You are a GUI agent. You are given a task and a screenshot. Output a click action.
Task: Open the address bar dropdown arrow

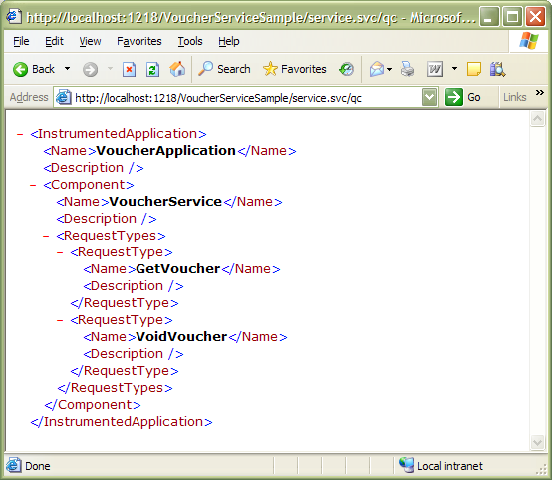(429, 97)
